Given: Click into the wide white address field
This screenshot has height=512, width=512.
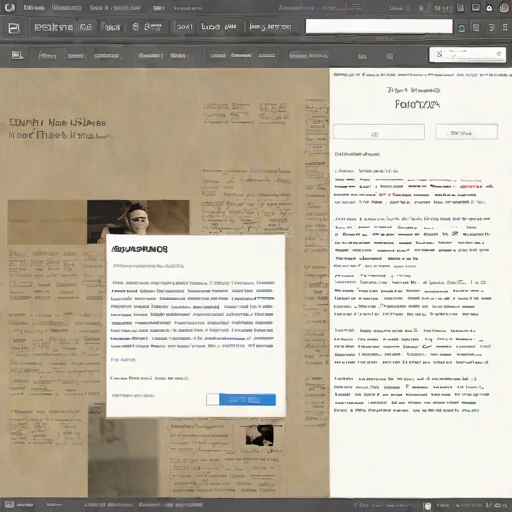Looking at the screenshot, I should click(379, 26).
